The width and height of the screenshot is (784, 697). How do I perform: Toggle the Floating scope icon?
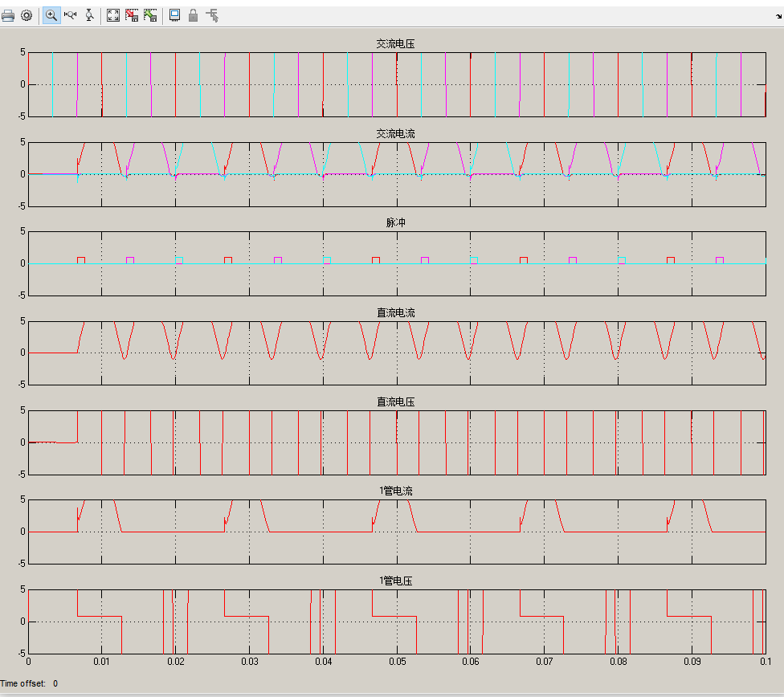point(174,15)
